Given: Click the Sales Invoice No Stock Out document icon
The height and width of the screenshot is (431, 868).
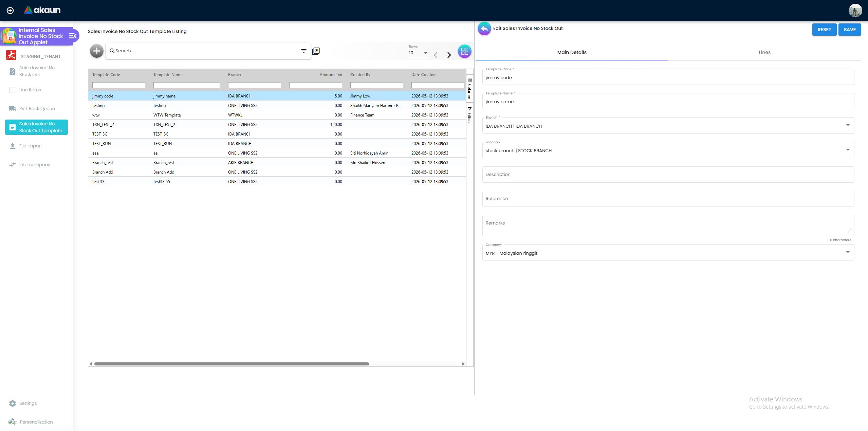Looking at the screenshot, I should pos(13,71).
